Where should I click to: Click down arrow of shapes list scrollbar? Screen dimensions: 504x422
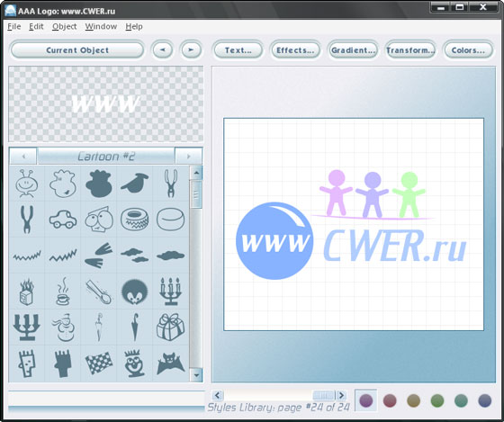coord(196,375)
